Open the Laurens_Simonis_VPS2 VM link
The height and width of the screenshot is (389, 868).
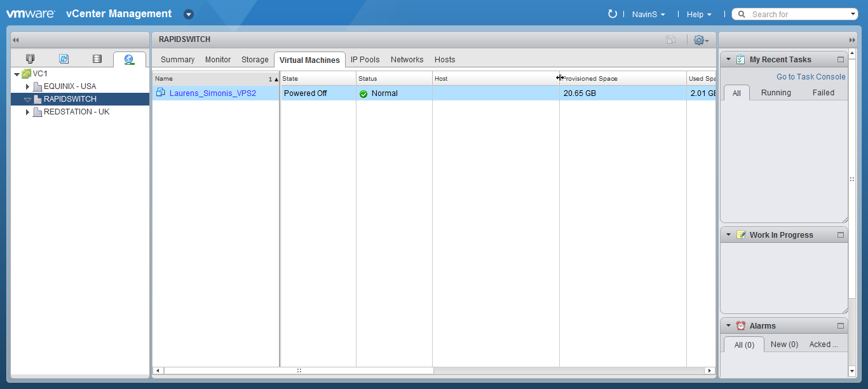[212, 93]
